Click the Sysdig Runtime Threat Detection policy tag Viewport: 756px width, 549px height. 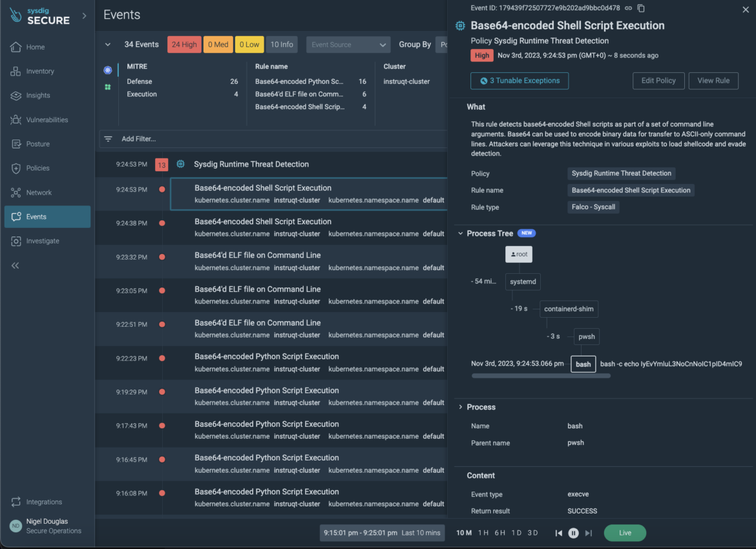point(621,173)
